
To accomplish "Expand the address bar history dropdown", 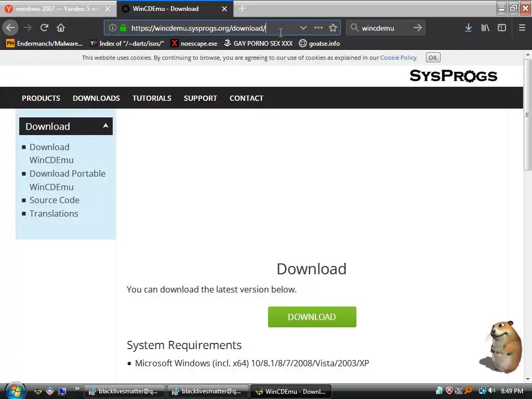I will click(x=303, y=28).
